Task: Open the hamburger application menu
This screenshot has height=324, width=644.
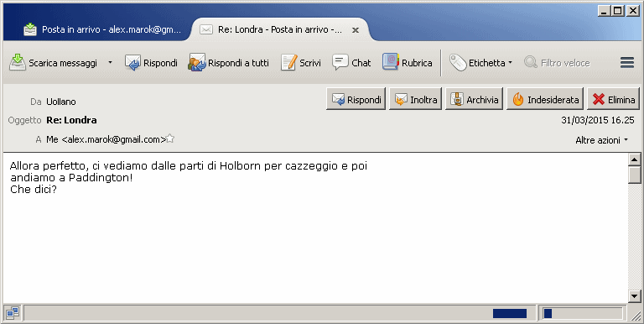Action: [627, 62]
